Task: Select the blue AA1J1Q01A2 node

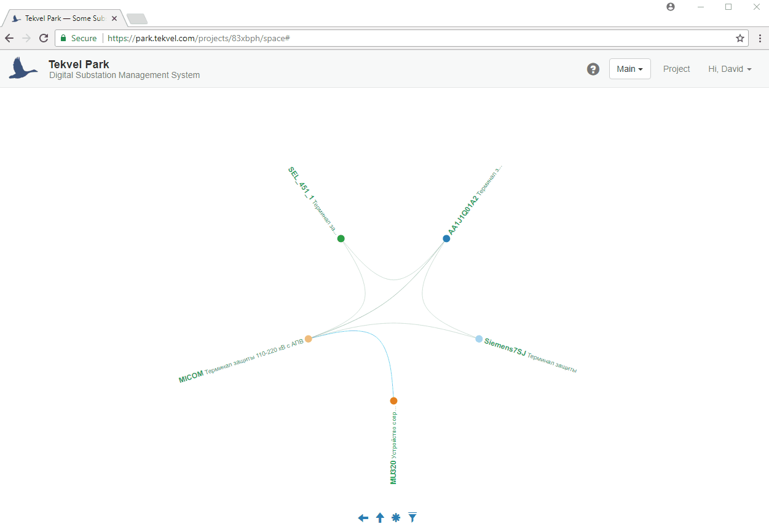Action: pos(446,238)
